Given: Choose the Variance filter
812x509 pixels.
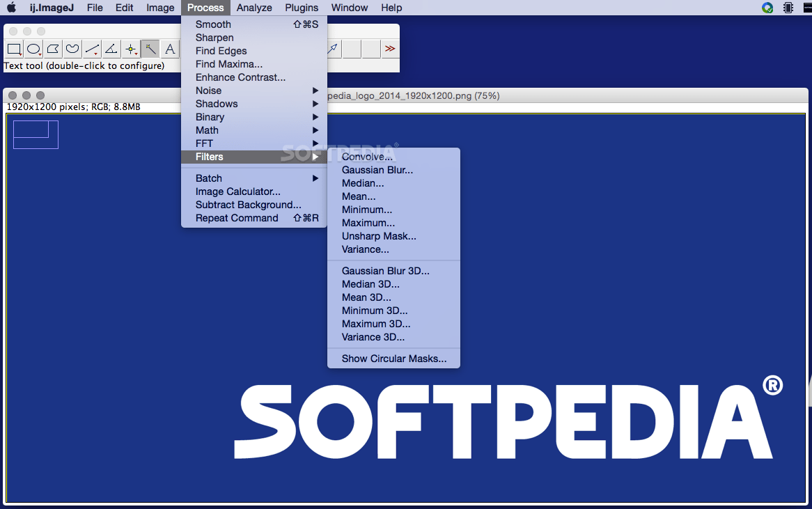Looking at the screenshot, I should click(393, 249).
